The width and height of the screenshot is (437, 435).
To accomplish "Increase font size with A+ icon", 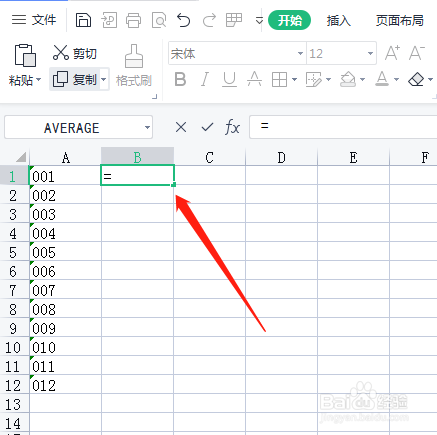I will [x=392, y=53].
